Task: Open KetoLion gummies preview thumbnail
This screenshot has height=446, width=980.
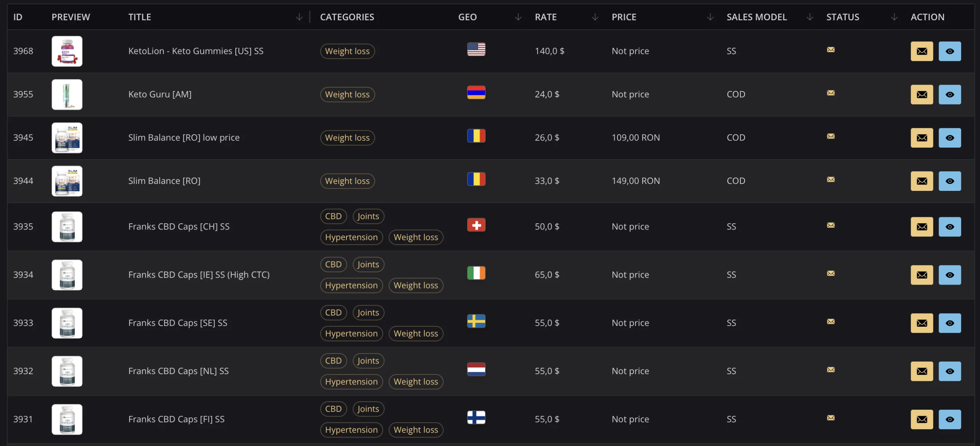Action: [67, 51]
